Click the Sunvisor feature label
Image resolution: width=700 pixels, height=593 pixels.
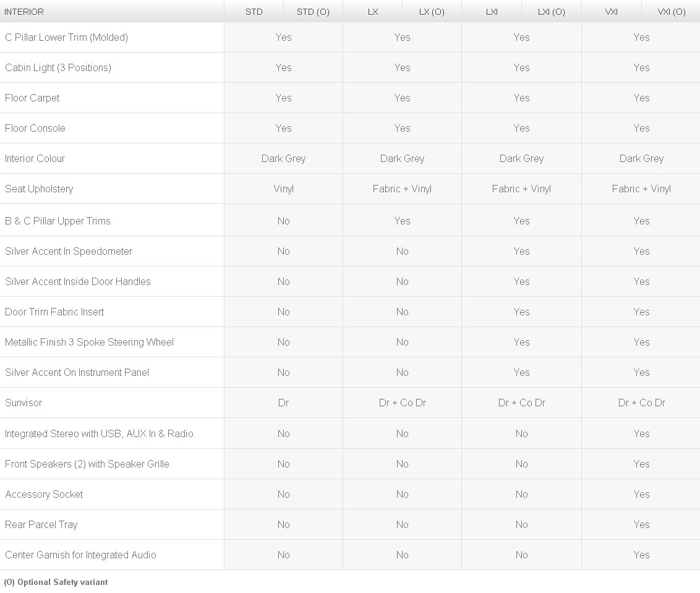(x=23, y=403)
